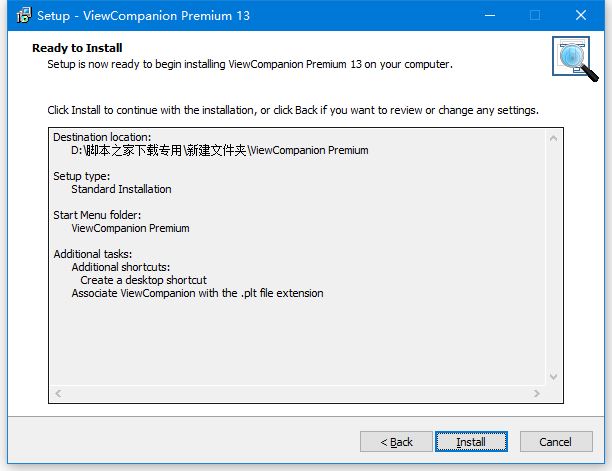Click the horizontal scroll right arrow
612x471 pixels.
coord(537,393)
